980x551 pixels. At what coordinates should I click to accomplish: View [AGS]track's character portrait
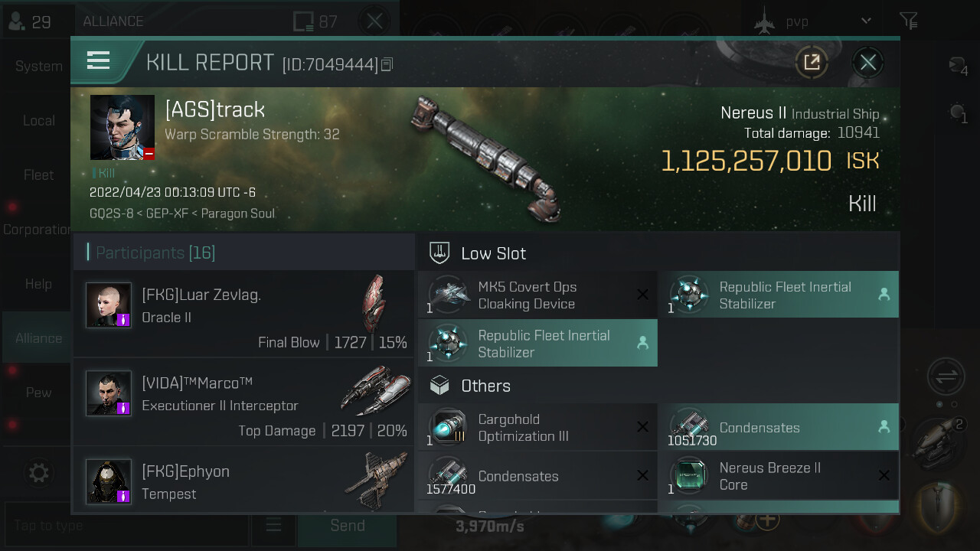click(122, 127)
